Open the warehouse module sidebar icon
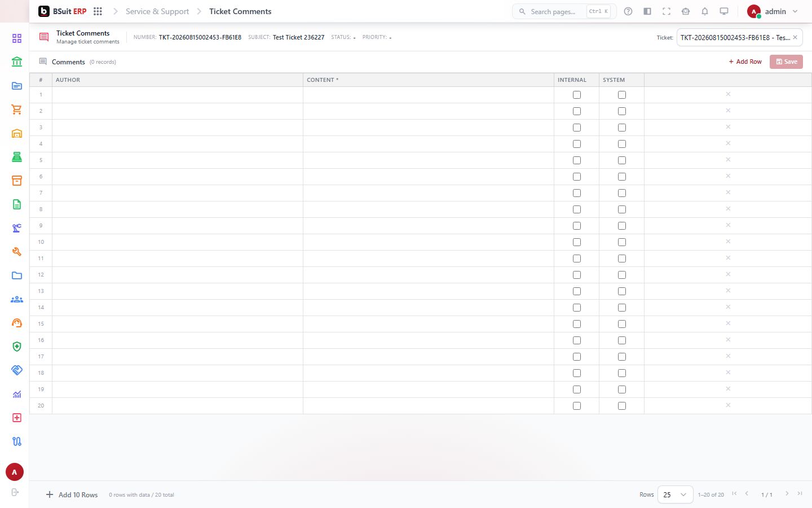The width and height of the screenshot is (812, 508). (x=17, y=133)
